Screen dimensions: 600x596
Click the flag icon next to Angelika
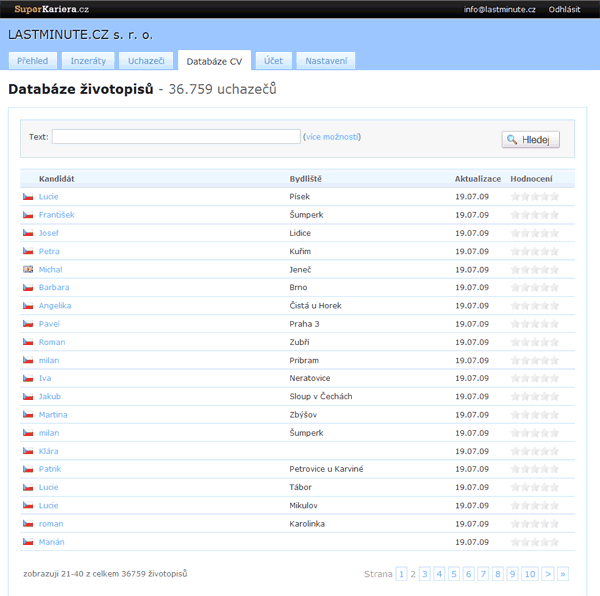(x=28, y=306)
